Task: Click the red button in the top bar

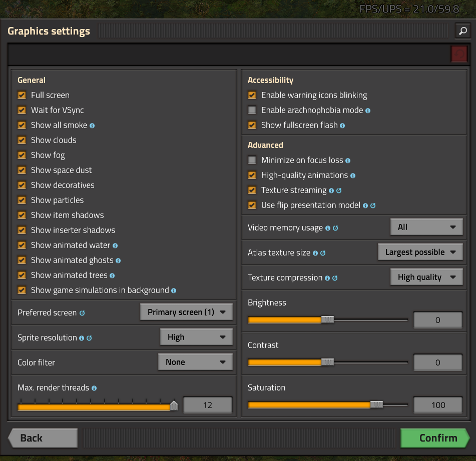Action: [458, 54]
